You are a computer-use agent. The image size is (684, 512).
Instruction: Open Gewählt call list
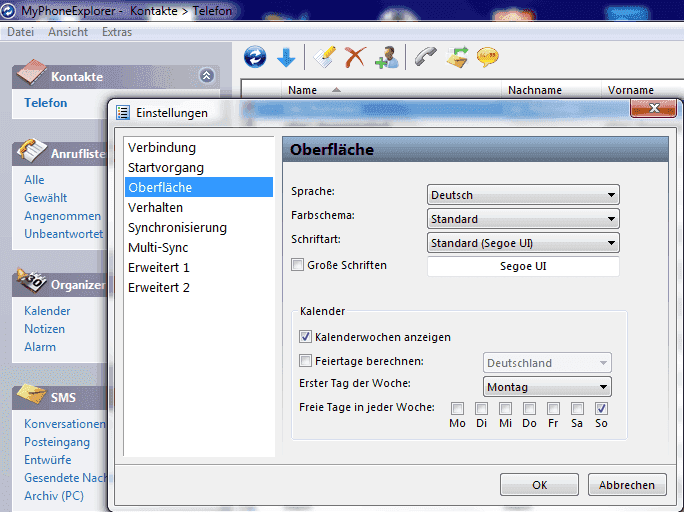pos(46,198)
